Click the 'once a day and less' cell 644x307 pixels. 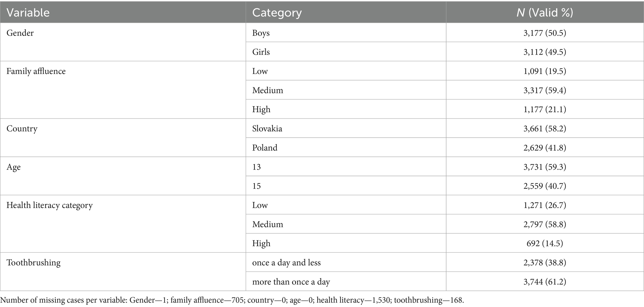coord(286,263)
